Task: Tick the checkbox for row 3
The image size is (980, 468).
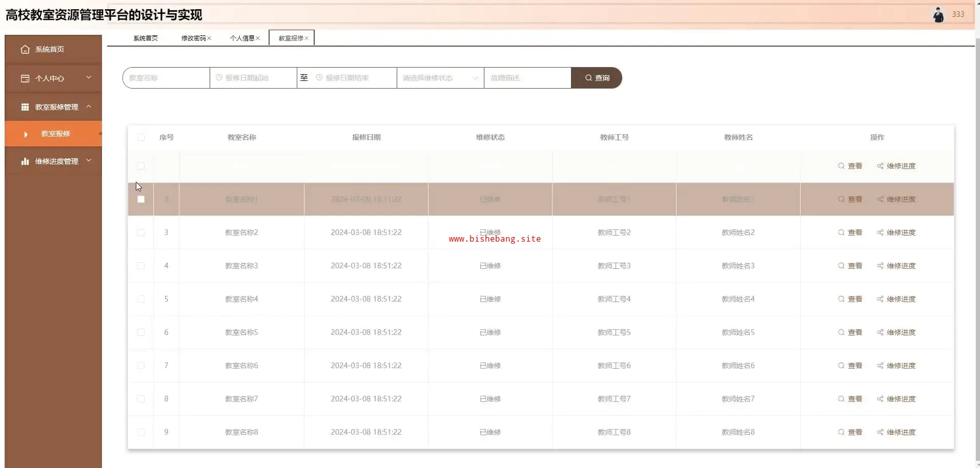Action: [141, 232]
